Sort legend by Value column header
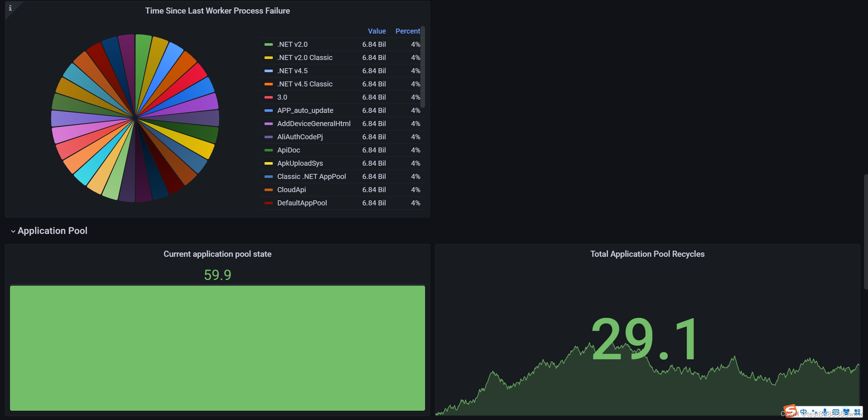This screenshot has height=420, width=868. 376,31
